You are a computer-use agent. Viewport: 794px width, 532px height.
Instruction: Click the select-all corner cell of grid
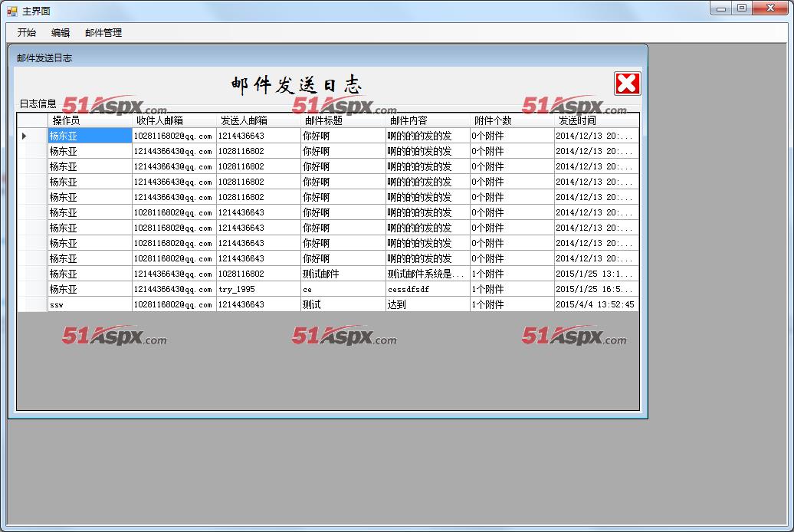click(32, 120)
